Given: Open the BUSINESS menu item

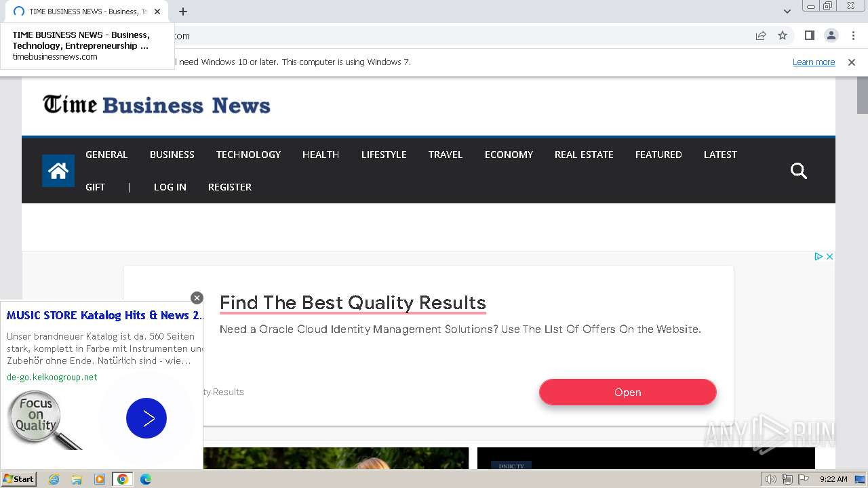Looking at the screenshot, I should click(x=172, y=155).
